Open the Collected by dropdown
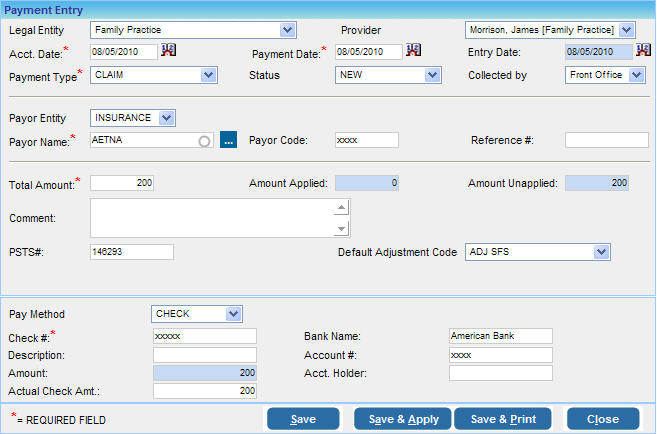657x434 pixels. pyautogui.click(x=636, y=75)
